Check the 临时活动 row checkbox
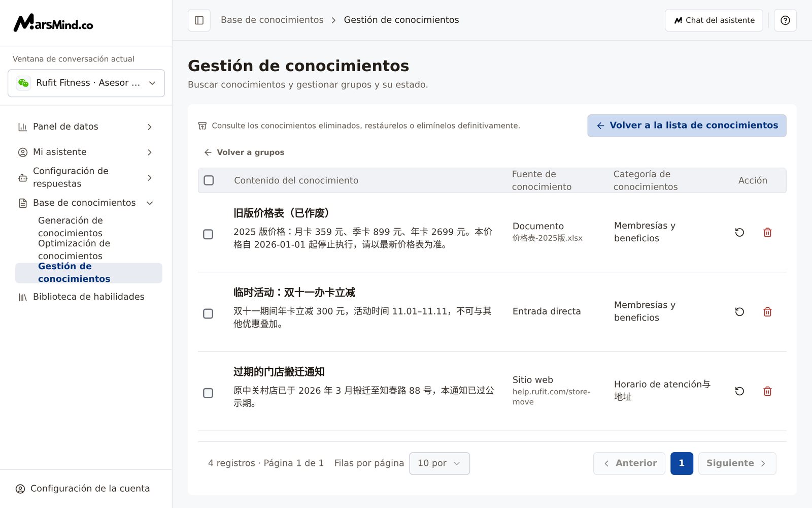The height and width of the screenshot is (508, 812). (208, 313)
